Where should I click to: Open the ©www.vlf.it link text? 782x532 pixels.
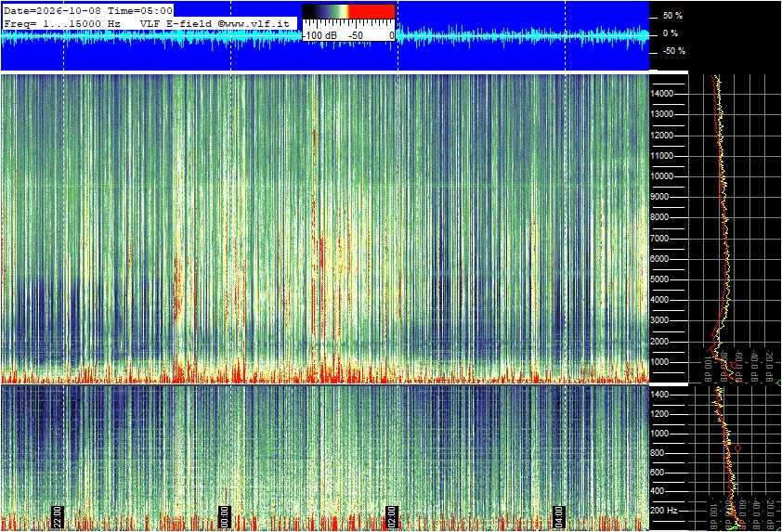254,23
